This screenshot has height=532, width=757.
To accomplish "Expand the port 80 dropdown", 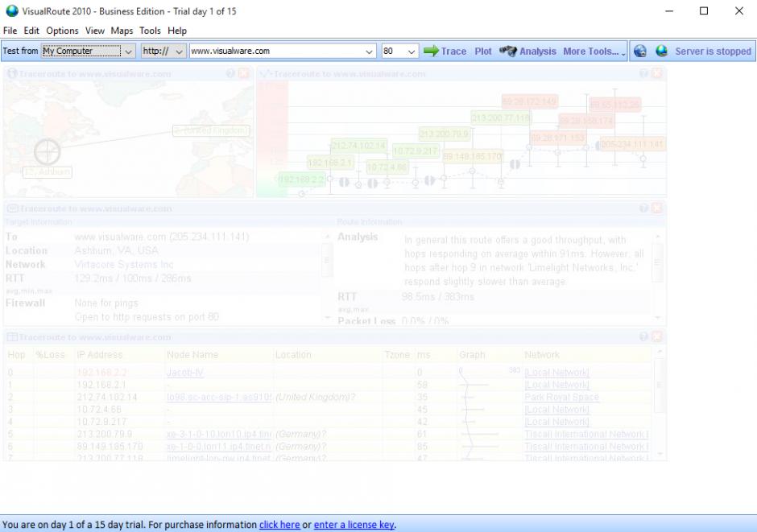I will tap(412, 52).
